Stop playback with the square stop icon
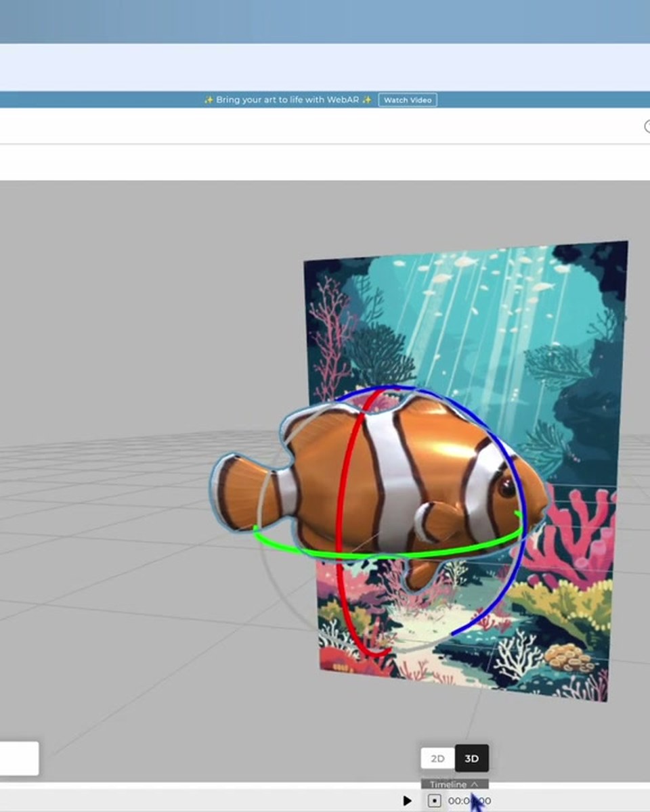This screenshot has width=650, height=812. (x=434, y=801)
